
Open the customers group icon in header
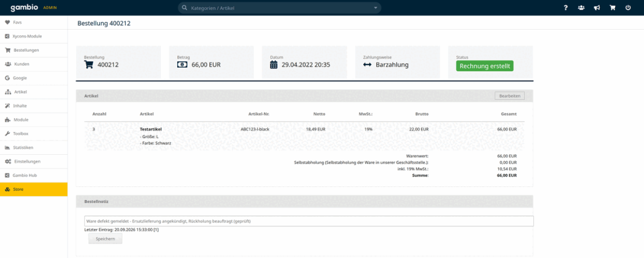click(581, 7)
